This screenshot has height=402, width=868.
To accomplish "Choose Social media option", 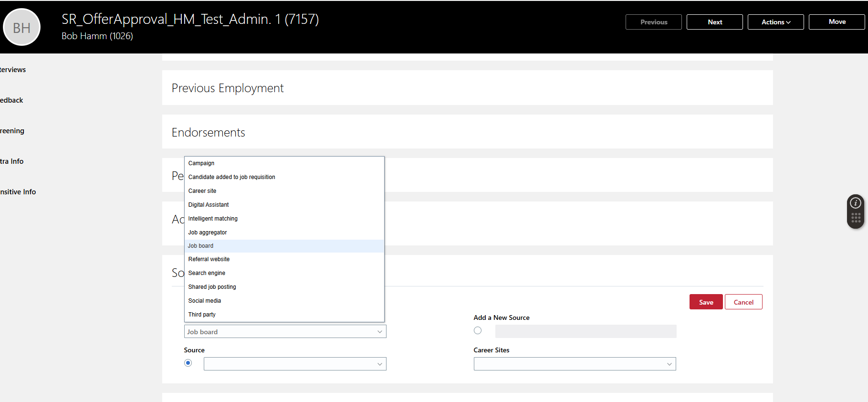I will point(284,301).
